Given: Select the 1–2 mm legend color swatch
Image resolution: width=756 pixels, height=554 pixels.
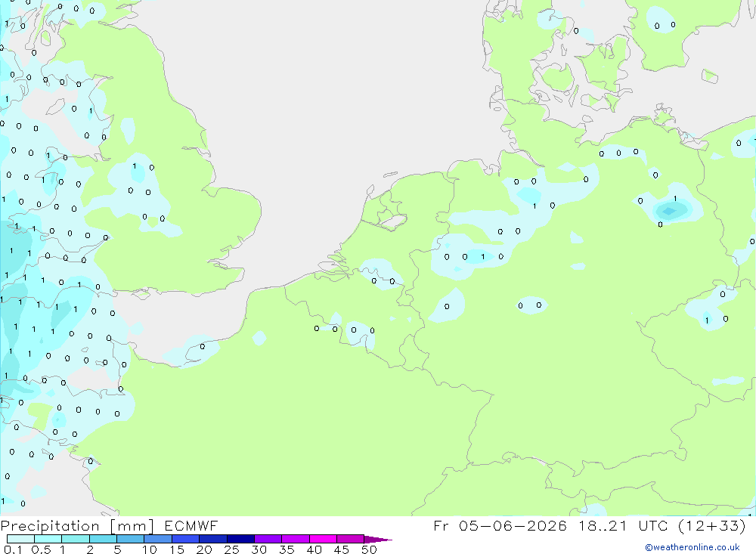Looking at the screenshot, I should click(76, 539).
